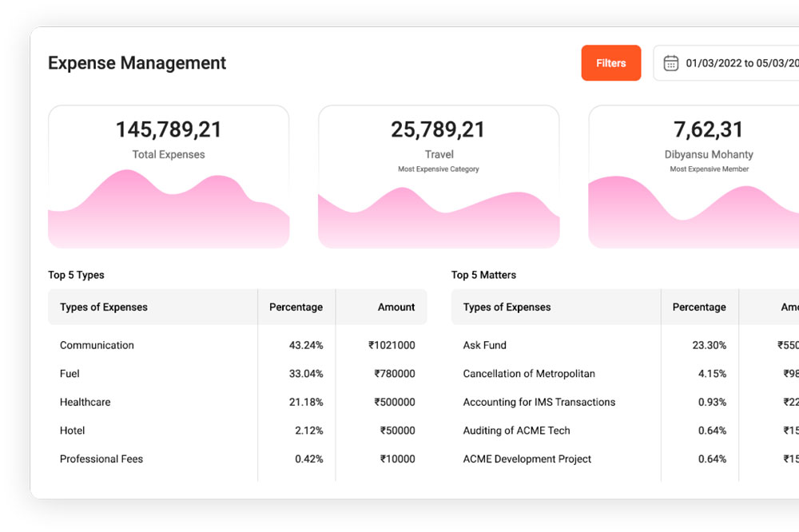Open the Cancellation of Metropolitan matter
Viewport: 799px width, 532px height.
(x=529, y=374)
